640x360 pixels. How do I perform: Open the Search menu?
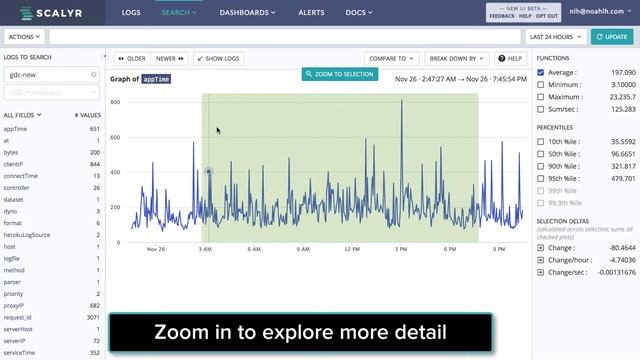coord(179,13)
